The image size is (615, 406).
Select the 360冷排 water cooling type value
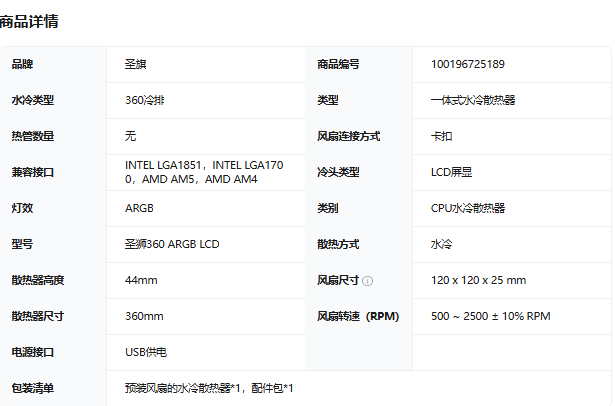[x=145, y=100]
